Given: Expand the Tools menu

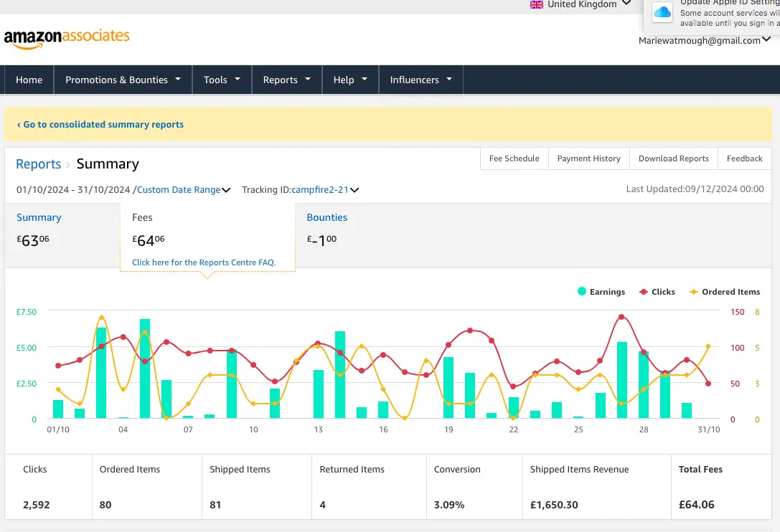Looking at the screenshot, I should (x=222, y=80).
